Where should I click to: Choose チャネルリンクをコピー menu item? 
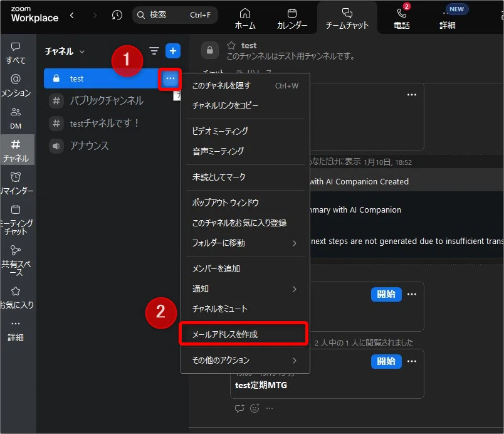245,106
